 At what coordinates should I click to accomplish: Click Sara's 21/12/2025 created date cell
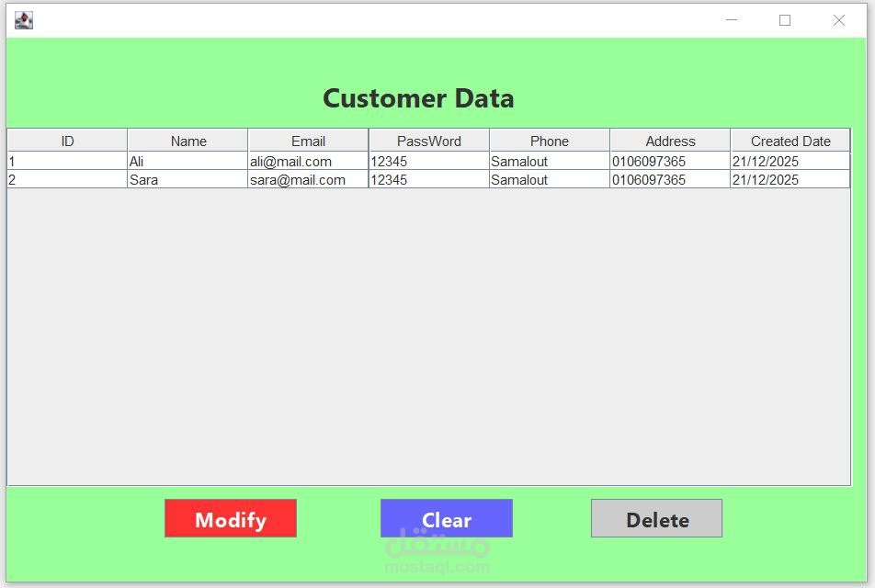(x=790, y=180)
